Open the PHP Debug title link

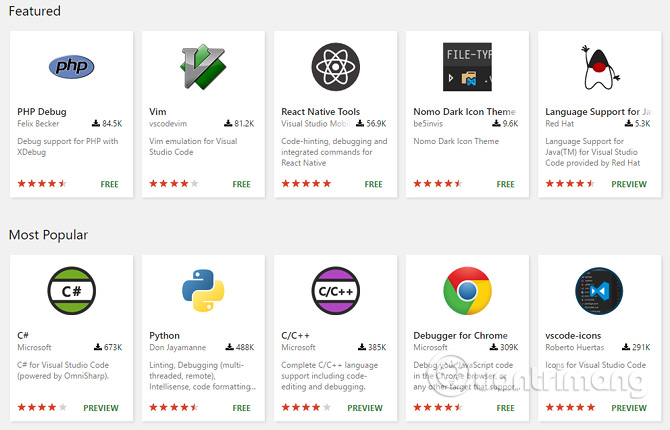(x=41, y=112)
